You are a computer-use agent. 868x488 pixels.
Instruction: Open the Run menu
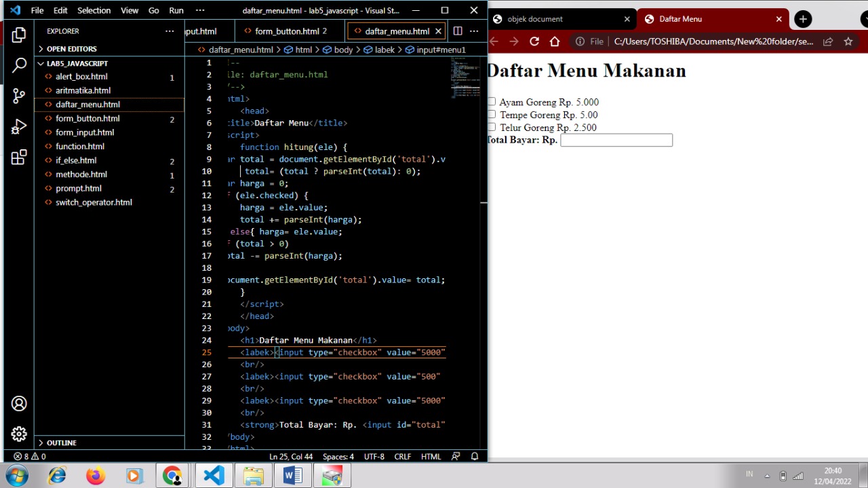pos(176,10)
